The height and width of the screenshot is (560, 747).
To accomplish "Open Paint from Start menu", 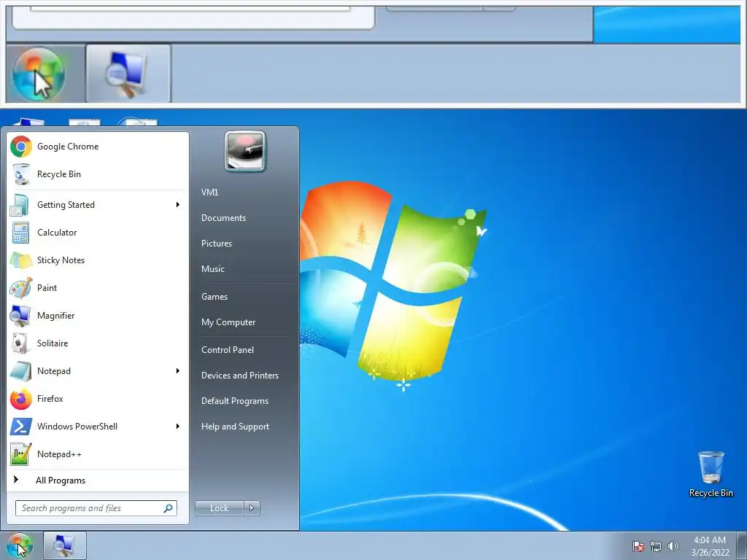I will pos(98,287).
